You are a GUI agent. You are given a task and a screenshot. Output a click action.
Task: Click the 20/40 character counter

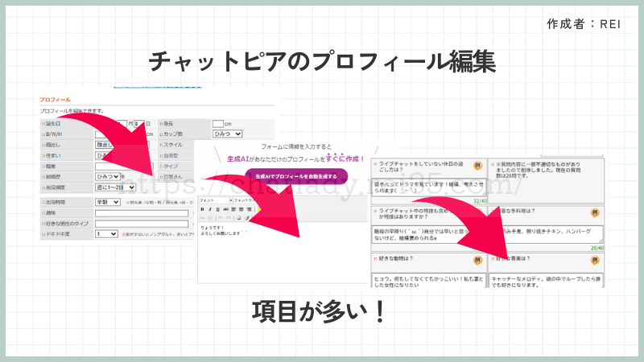pyautogui.click(x=597, y=248)
